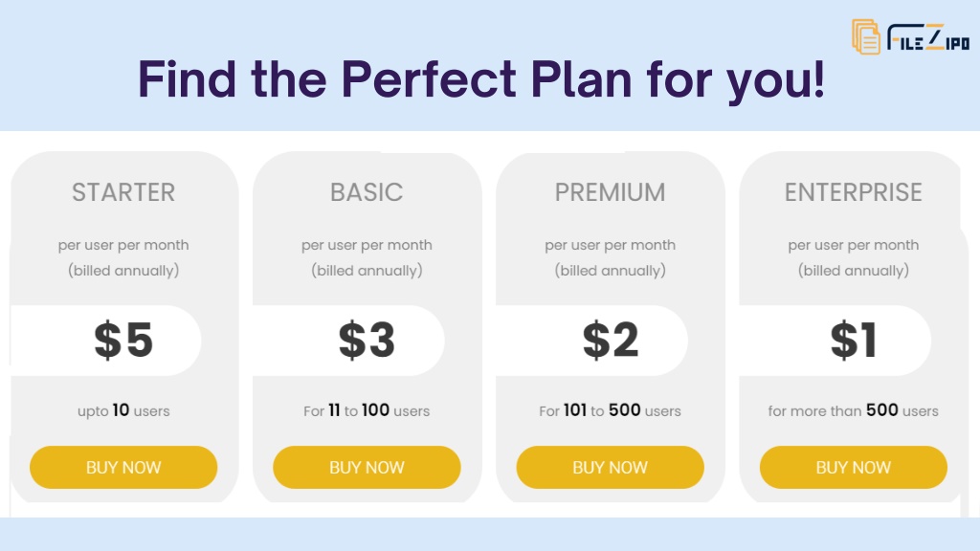
Task: Click the $5 price label
Action: (x=123, y=341)
